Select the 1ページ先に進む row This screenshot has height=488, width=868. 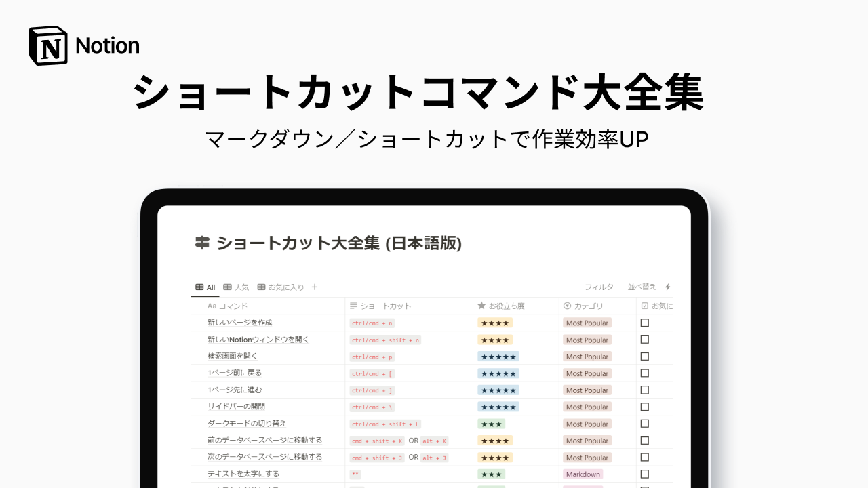pyautogui.click(x=235, y=390)
